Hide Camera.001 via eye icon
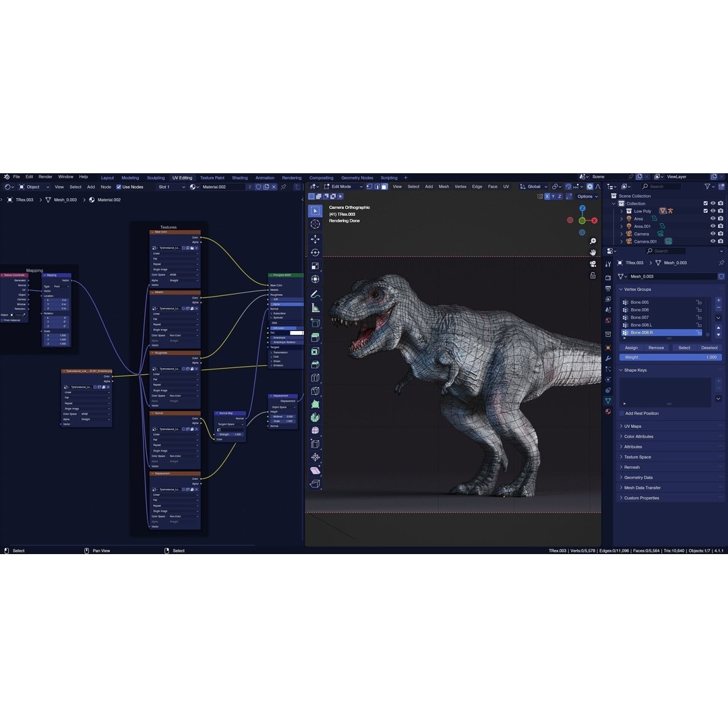 [x=713, y=241]
